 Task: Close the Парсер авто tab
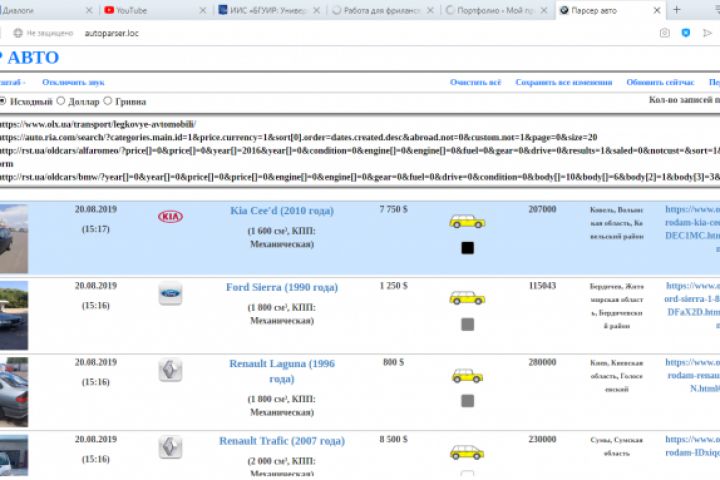[x=657, y=10]
